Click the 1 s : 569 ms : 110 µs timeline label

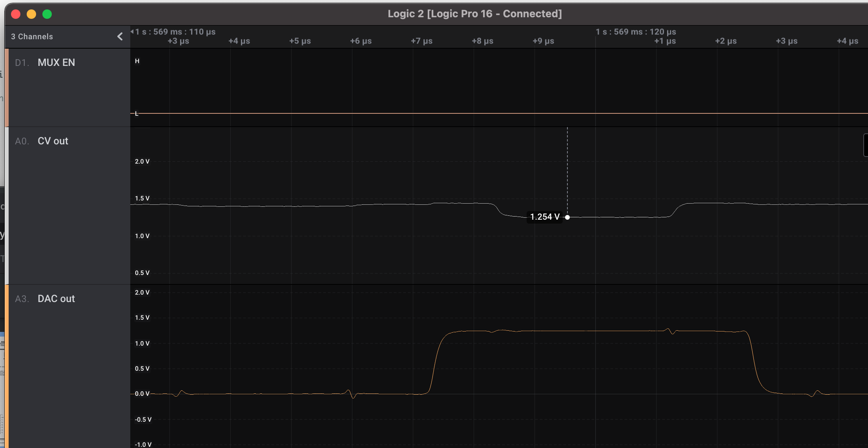176,32
